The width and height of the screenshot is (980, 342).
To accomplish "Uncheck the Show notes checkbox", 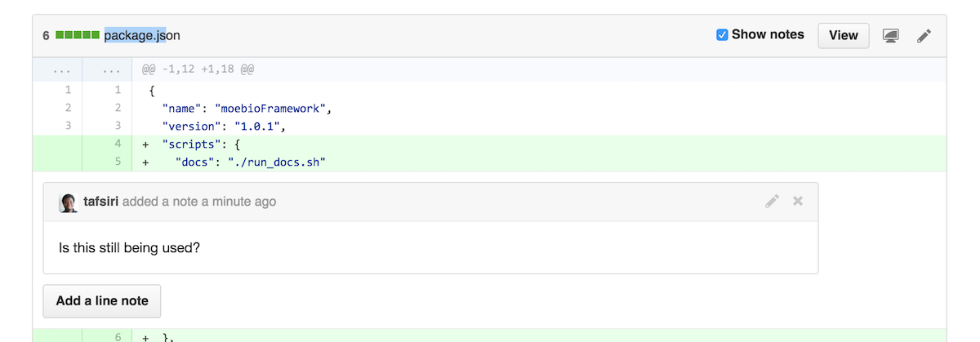I will [x=722, y=35].
